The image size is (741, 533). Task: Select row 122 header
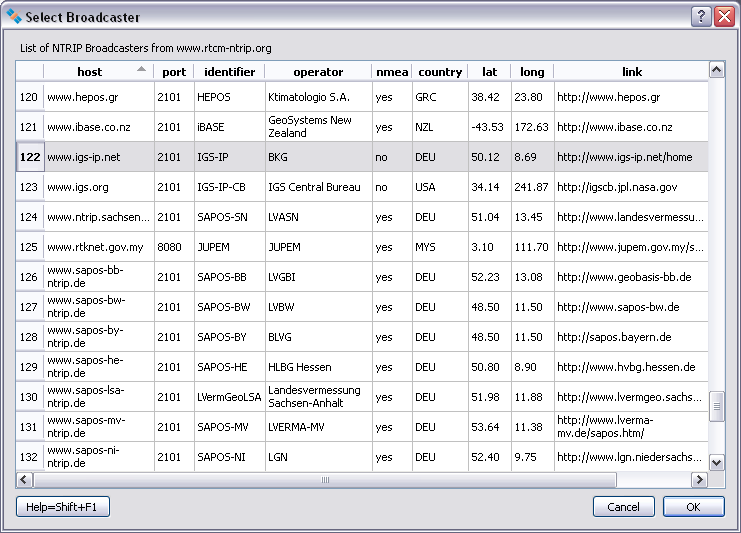[x=30, y=157]
